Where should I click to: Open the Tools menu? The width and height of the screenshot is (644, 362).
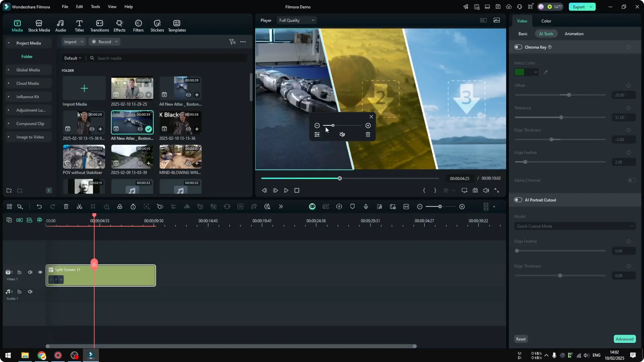click(x=95, y=7)
